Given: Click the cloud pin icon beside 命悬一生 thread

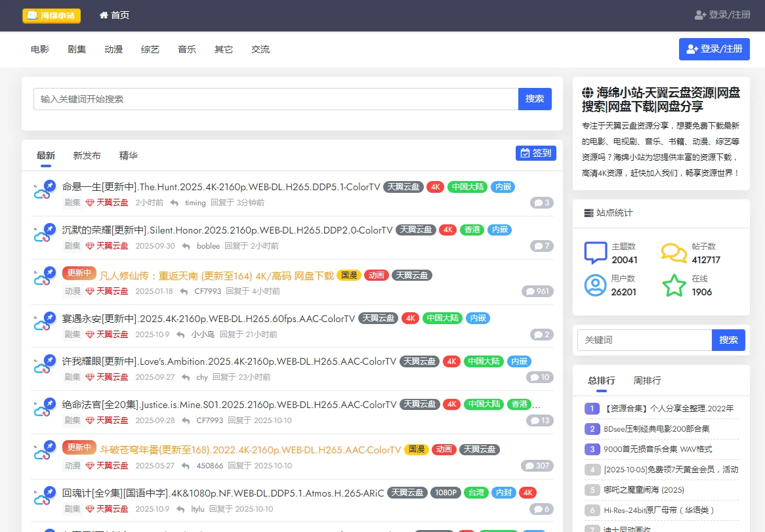Looking at the screenshot, I should coord(45,190).
